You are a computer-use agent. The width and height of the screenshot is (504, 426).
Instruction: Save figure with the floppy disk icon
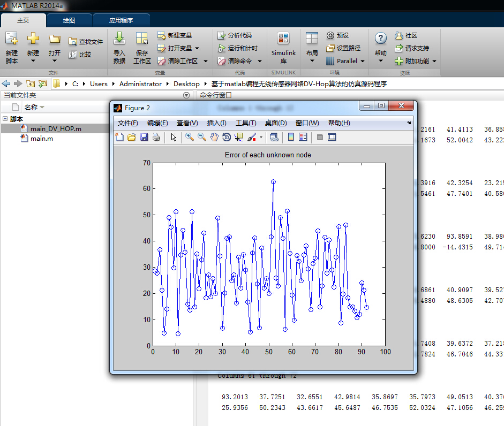click(x=144, y=137)
